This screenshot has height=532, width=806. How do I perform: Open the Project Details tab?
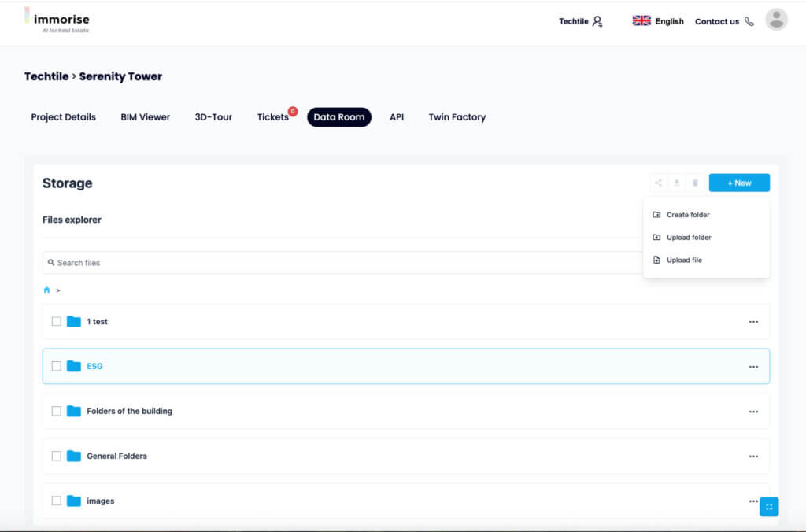click(x=63, y=117)
